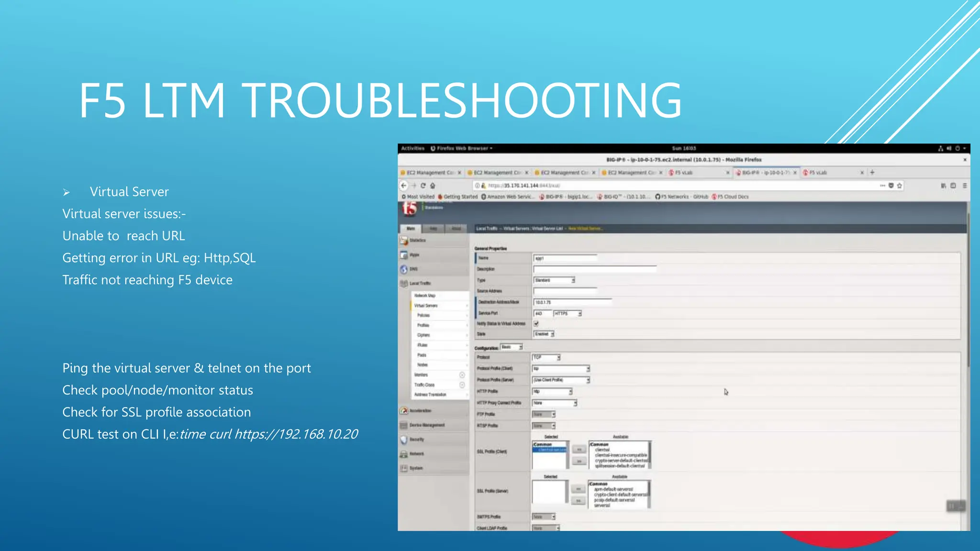Open the Type dropdown set to Standard
Screen dimensions: 980x551
[x=554, y=280]
